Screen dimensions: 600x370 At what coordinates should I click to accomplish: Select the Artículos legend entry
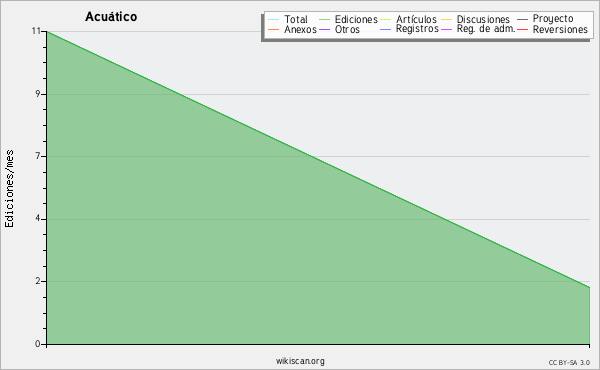408,19
